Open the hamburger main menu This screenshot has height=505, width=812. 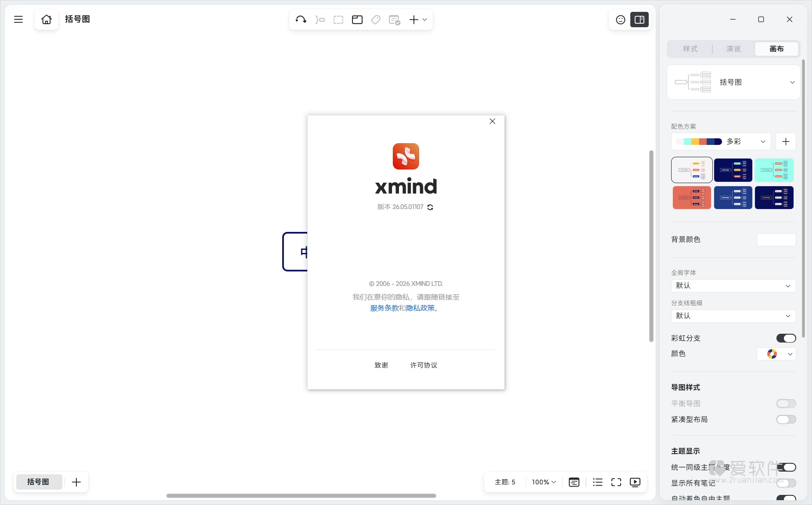pyautogui.click(x=18, y=19)
